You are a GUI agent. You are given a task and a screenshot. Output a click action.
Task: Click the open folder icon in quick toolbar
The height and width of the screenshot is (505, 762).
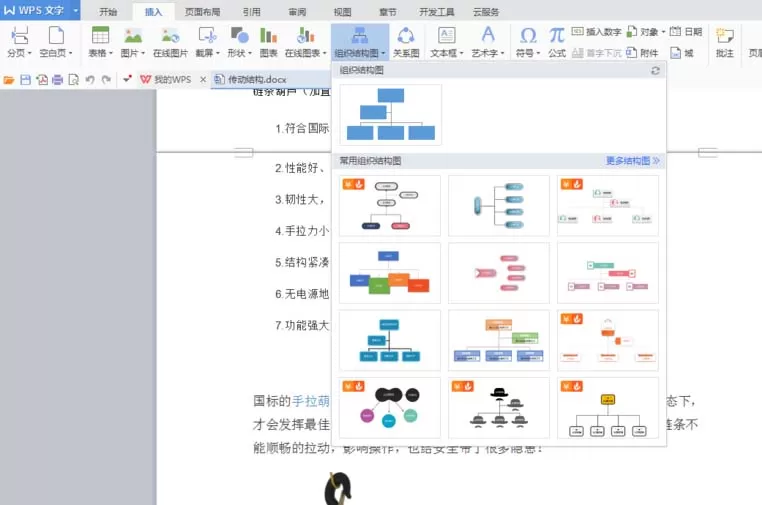click(x=9, y=80)
